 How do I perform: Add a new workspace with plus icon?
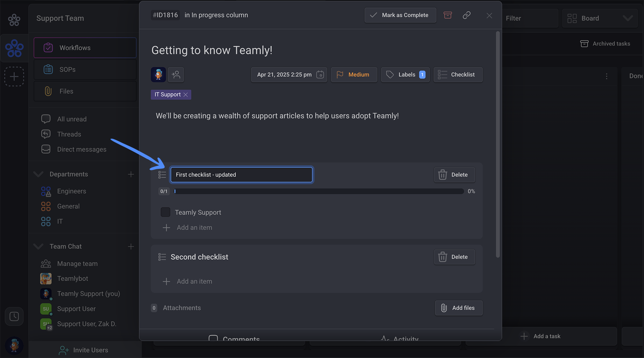pos(14,77)
